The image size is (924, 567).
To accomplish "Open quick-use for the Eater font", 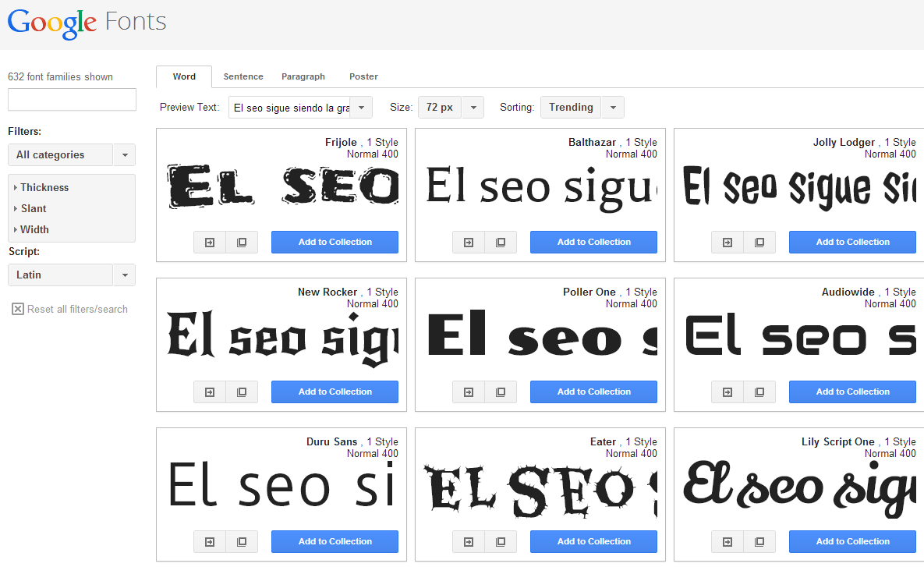I will click(x=468, y=541).
